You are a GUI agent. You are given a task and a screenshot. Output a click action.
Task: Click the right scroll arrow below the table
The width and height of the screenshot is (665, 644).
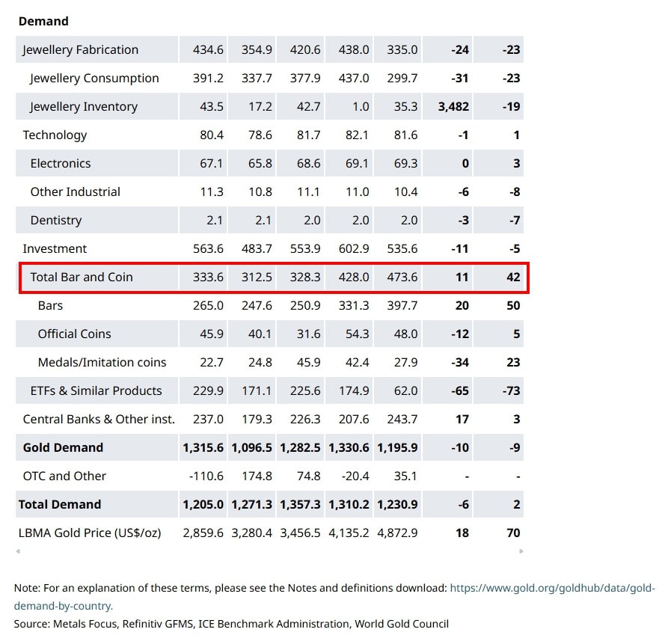[521, 551]
